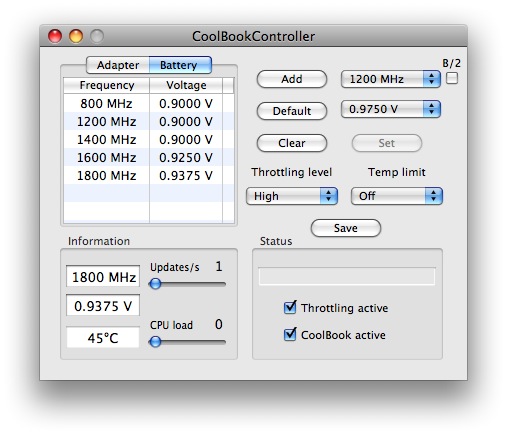Open the Throttling level High dropdown

coord(292,196)
